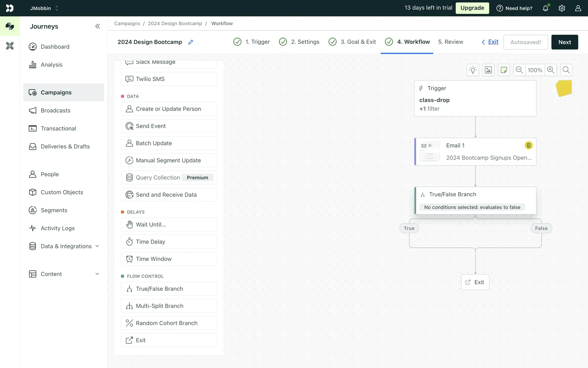Screen dimensions: 588x368
Task: Switch to the 1. Trigger step
Action: click(x=257, y=42)
